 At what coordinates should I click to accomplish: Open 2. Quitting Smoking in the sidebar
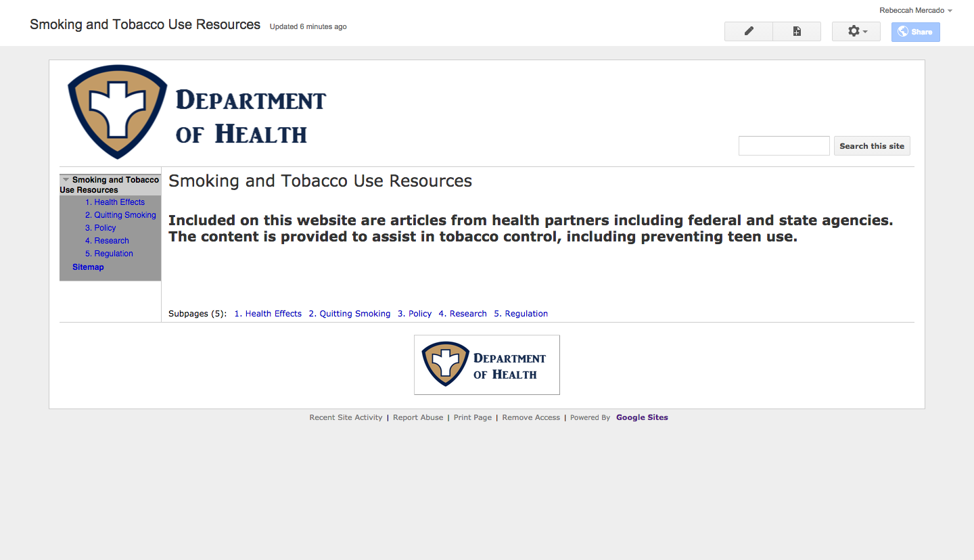click(x=120, y=215)
